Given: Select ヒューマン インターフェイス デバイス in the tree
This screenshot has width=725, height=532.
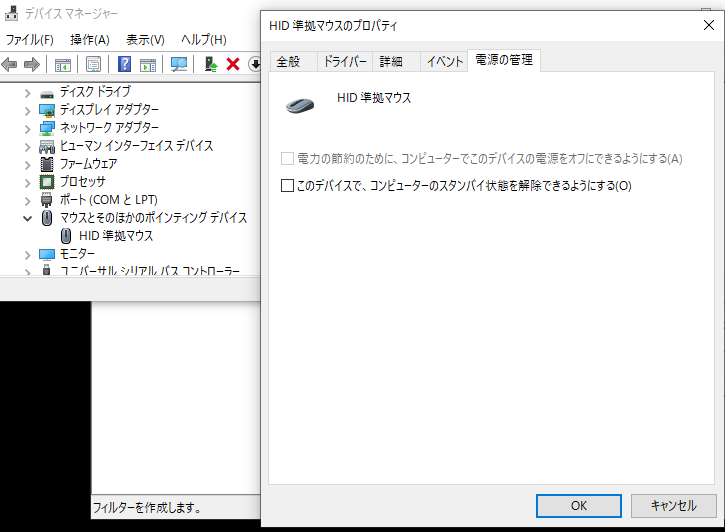Looking at the screenshot, I should pos(136,146).
